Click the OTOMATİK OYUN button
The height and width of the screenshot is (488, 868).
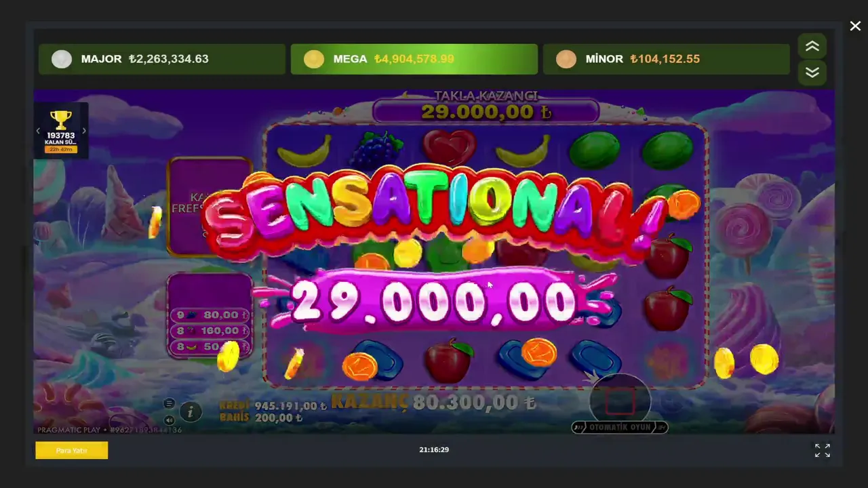tap(620, 427)
